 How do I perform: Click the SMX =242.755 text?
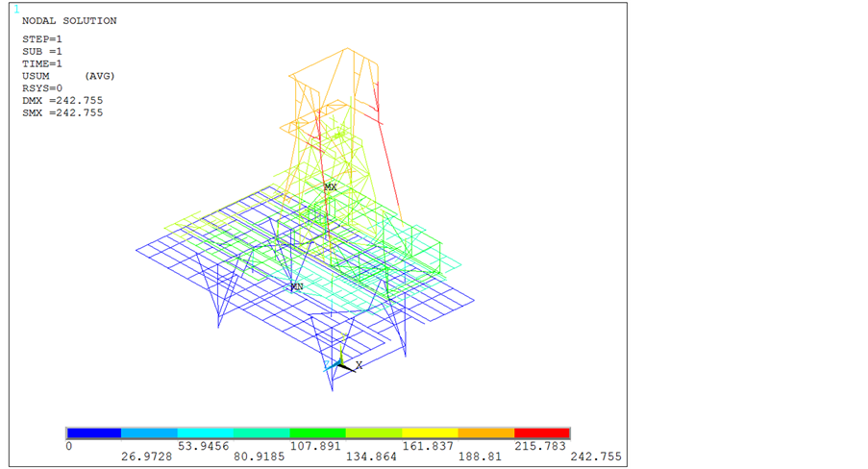[62, 112]
